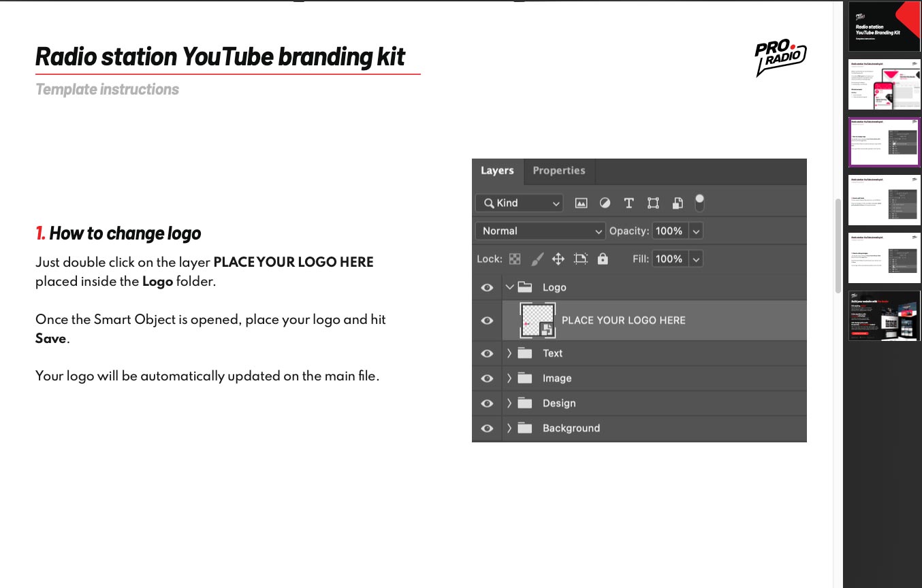Click the adjustment layer filter icon
922x588 pixels.
coord(605,203)
